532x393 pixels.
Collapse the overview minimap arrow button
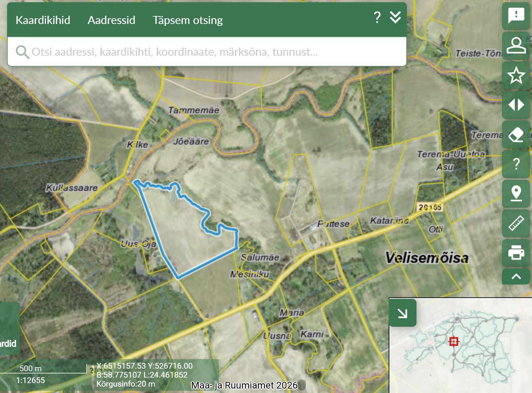402,313
